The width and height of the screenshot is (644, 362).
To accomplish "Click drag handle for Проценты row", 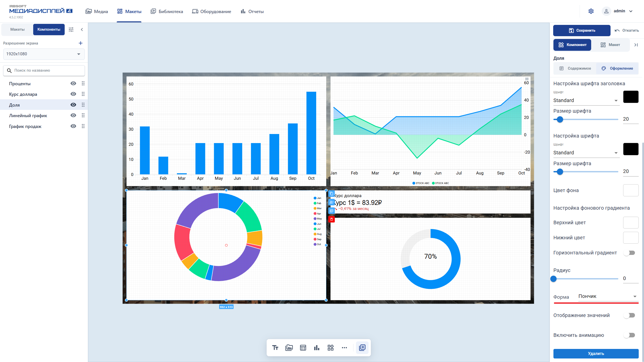I will click(83, 83).
